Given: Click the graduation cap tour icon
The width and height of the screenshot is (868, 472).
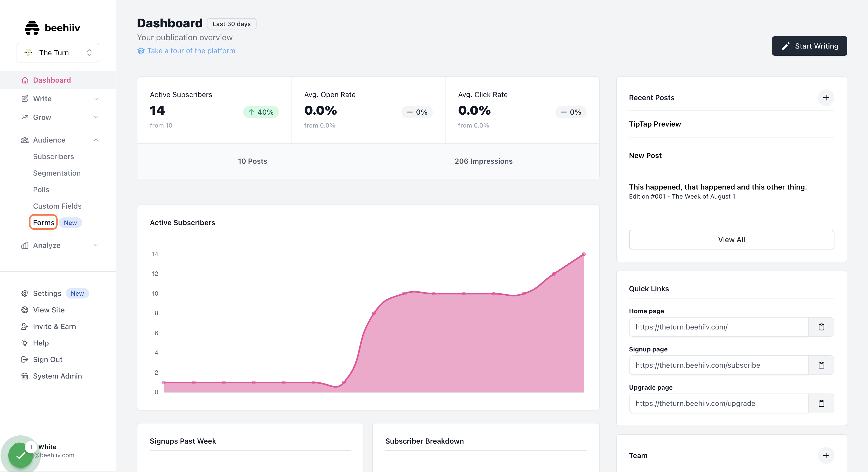Looking at the screenshot, I should click(141, 51).
